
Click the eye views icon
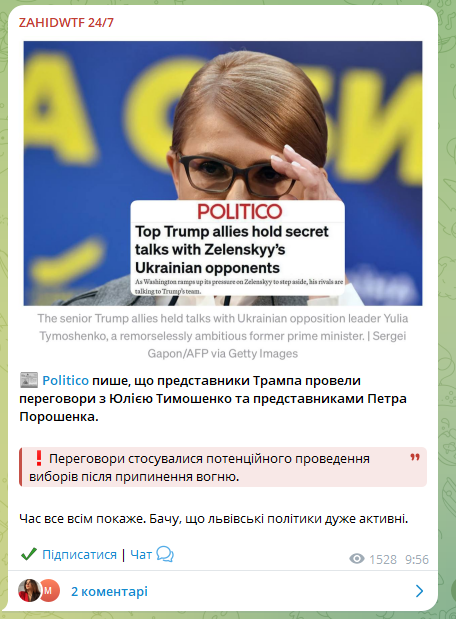pyautogui.click(x=357, y=559)
